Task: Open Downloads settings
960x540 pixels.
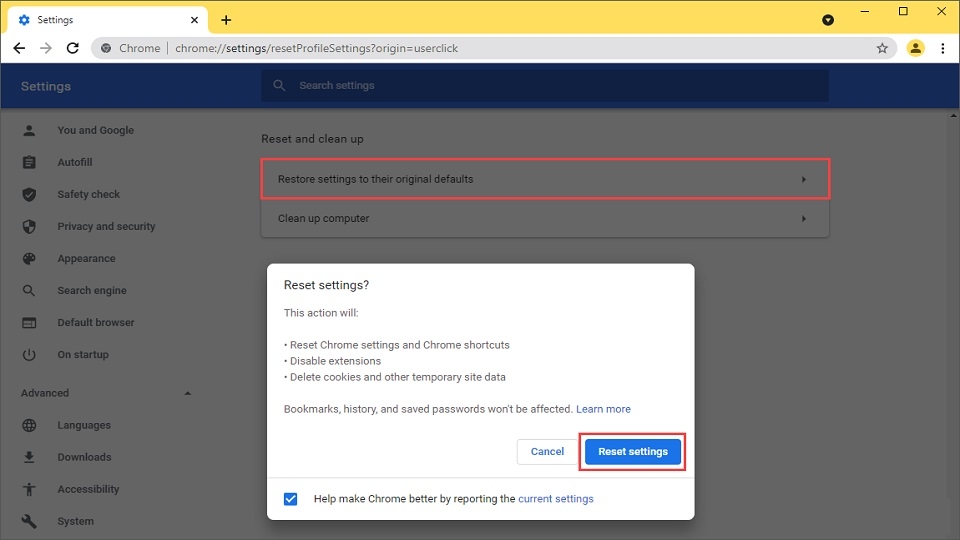Action: point(84,457)
